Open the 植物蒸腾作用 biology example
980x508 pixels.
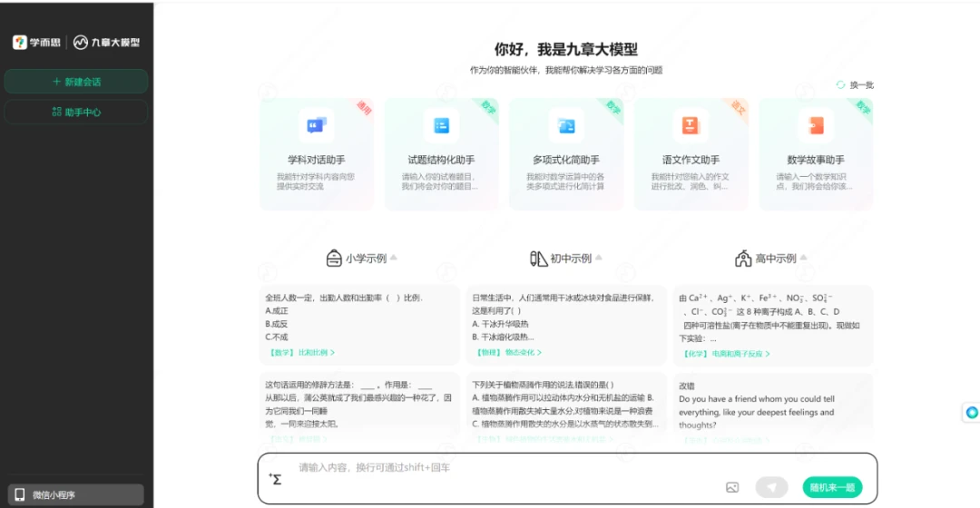(x=566, y=407)
